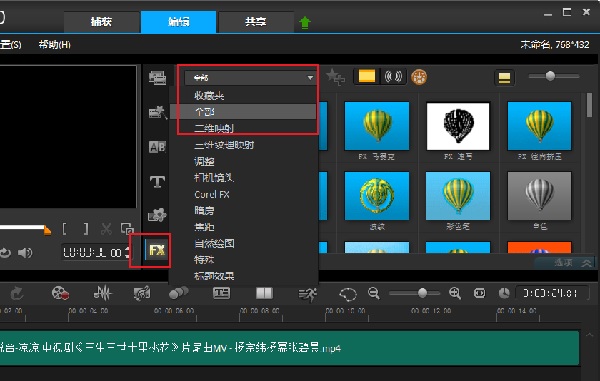Select 相机镜头 in the category list
This screenshot has height=381, width=600.
pos(214,178)
